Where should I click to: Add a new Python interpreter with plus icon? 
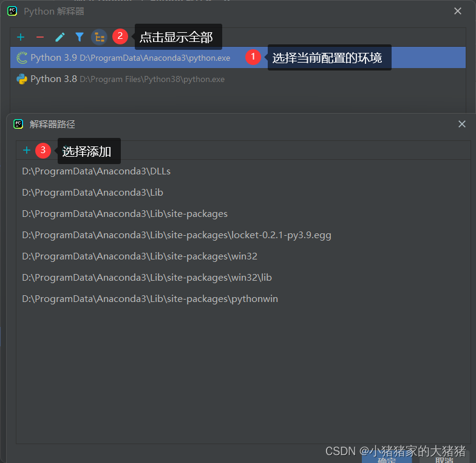(x=21, y=37)
